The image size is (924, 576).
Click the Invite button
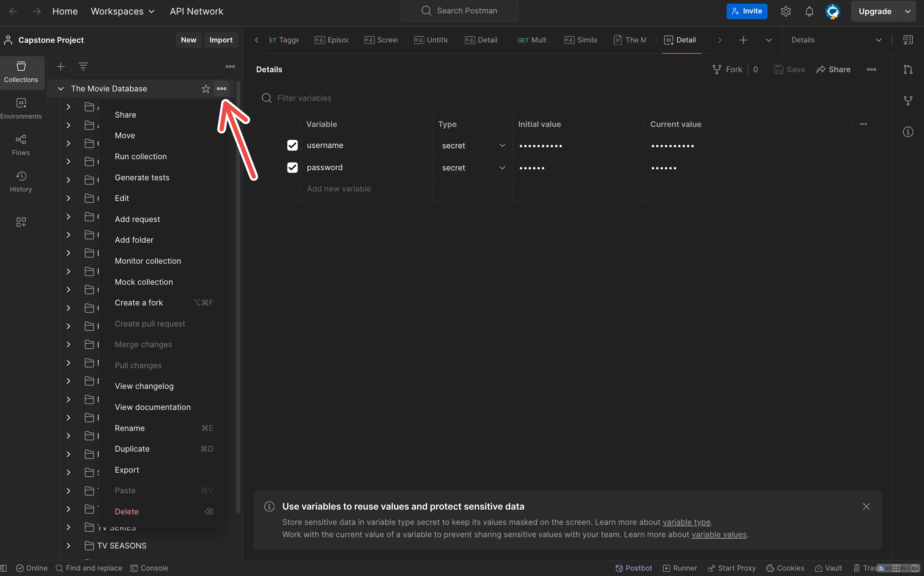(x=747, y=12)
